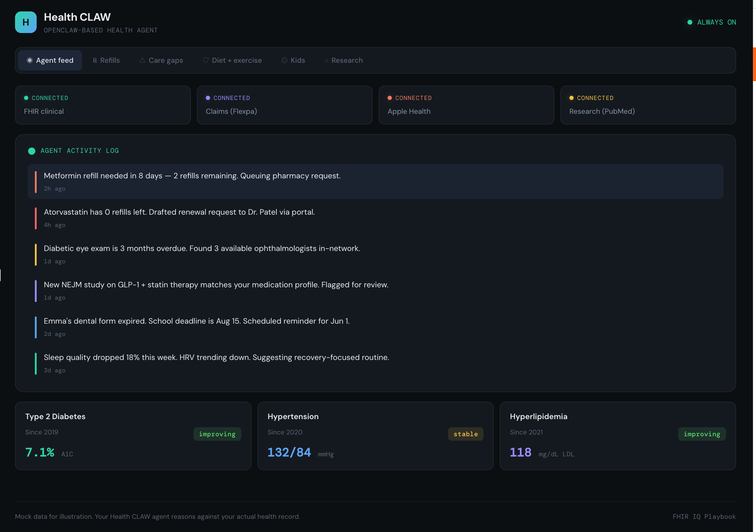Click the Health CLAW H logo icon
The height and width of the screenshot is (532, 756).
[26, 22]
